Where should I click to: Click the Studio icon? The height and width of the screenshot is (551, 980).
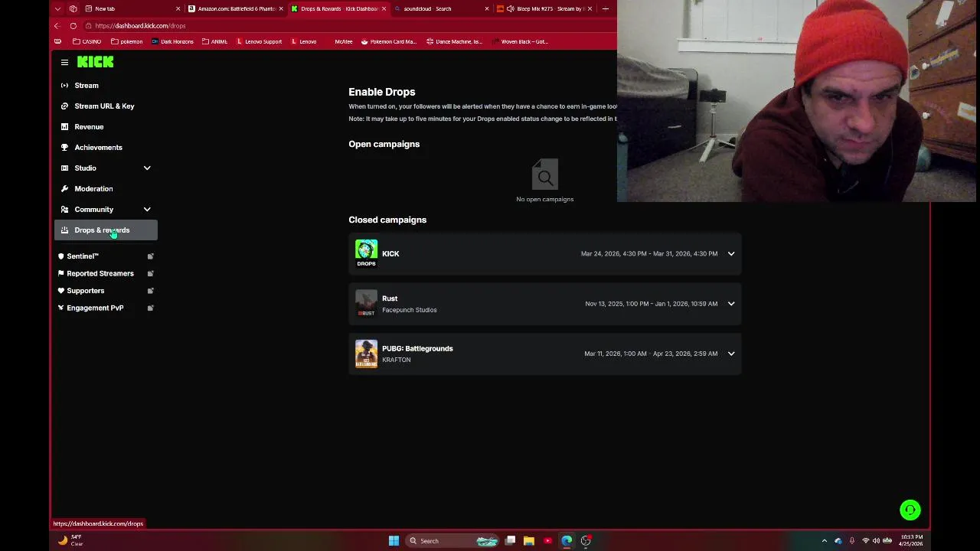(x=64, y=168)
